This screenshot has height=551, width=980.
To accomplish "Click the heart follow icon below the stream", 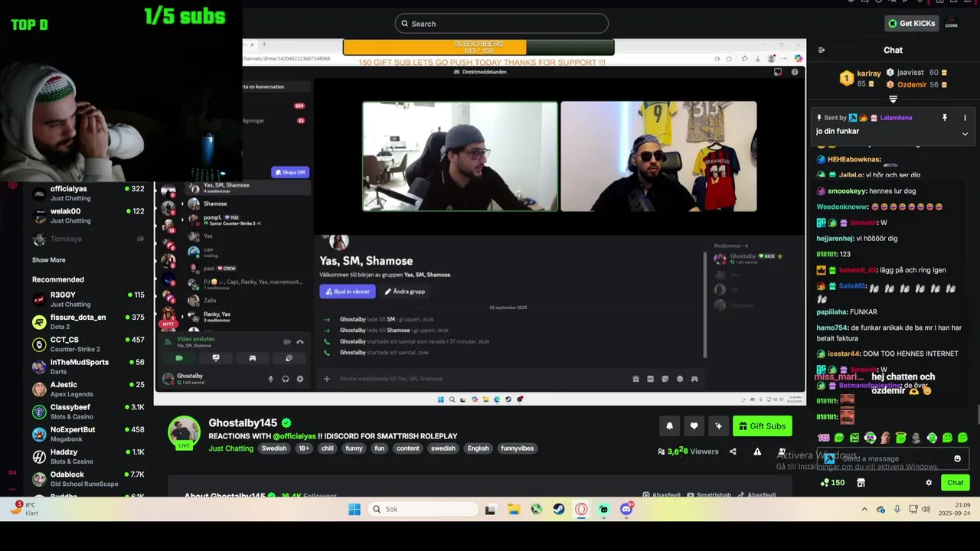I will tap(694, 426).
